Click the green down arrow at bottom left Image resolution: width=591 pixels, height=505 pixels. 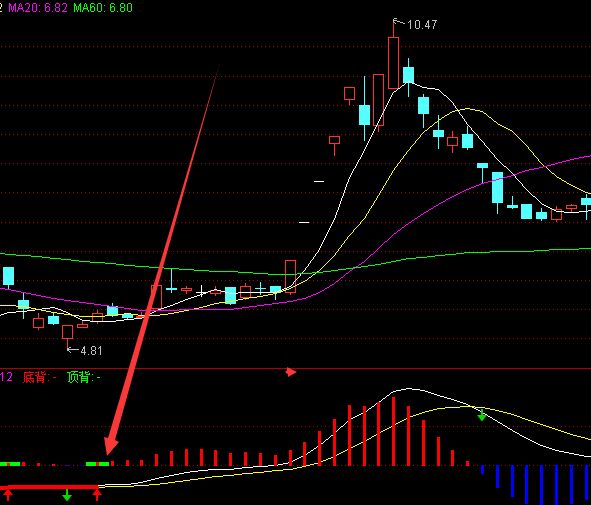point(67,494)
